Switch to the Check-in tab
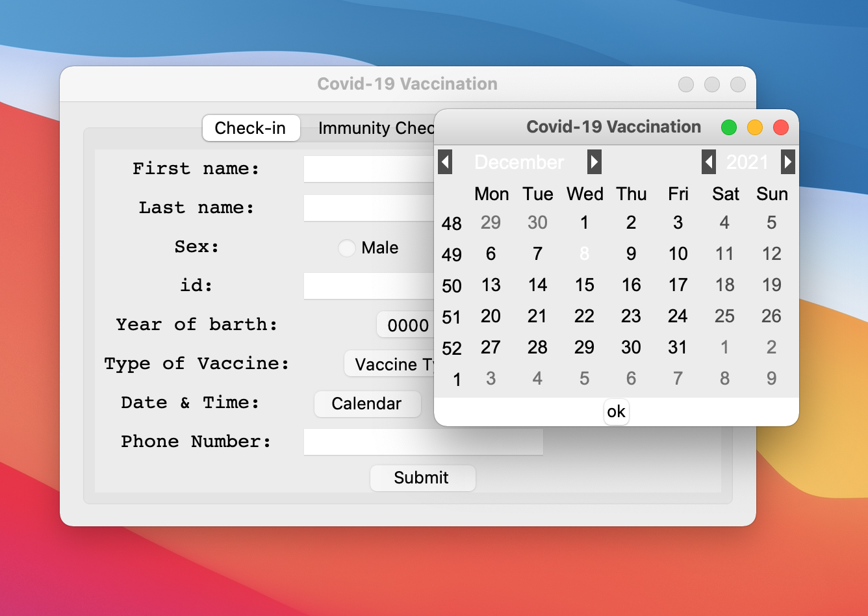868x616 pixels. pos(251,128)
